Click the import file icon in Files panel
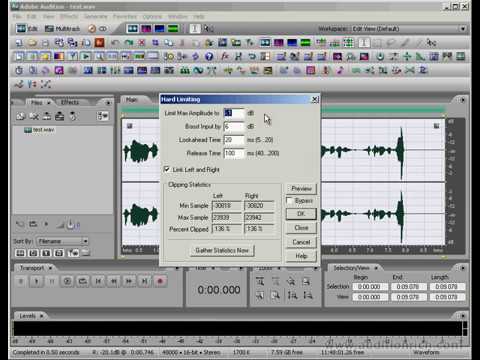 [21, 116]
